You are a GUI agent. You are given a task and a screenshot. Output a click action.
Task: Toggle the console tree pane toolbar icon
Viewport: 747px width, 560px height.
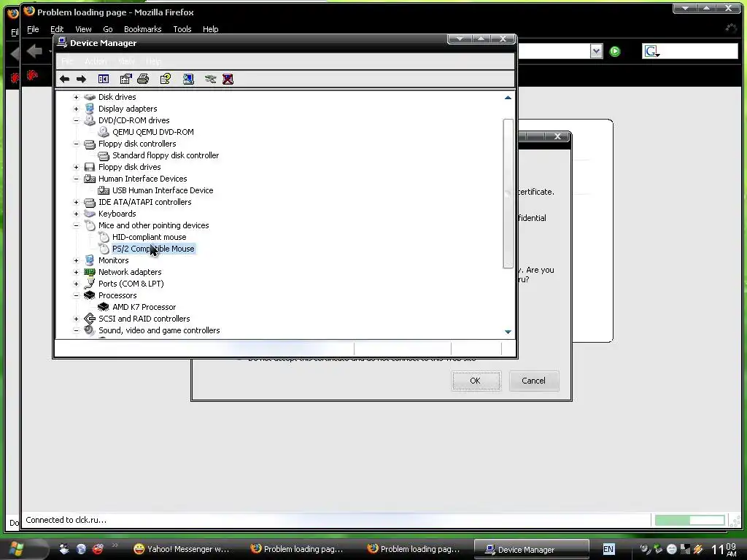[104, 79]
